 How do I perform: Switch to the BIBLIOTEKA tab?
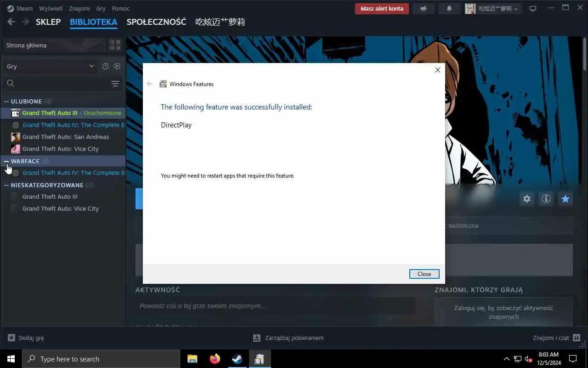click(x=94, y=22)
